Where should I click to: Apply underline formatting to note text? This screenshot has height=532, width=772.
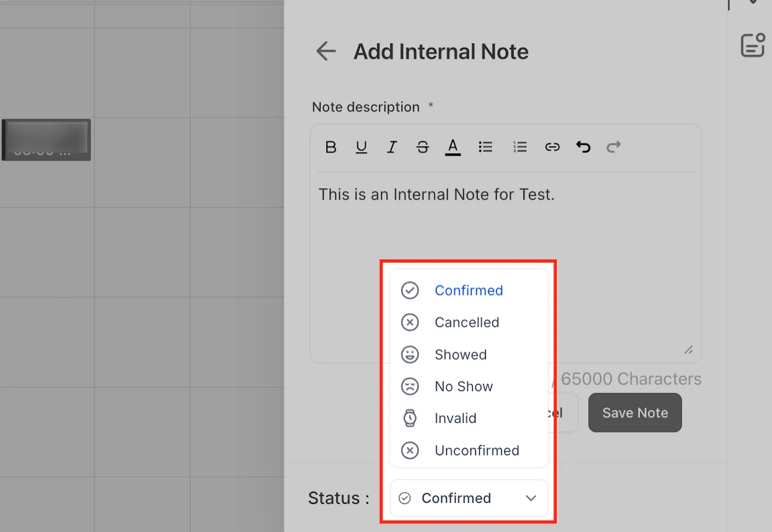click(x=361, y=147)
